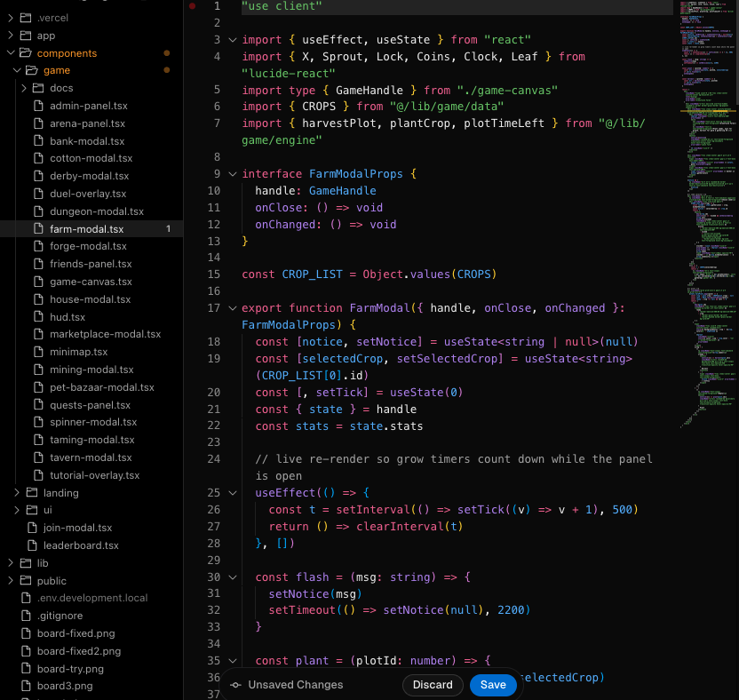Click line number 23 in the gutter

(x=213, y=442)
